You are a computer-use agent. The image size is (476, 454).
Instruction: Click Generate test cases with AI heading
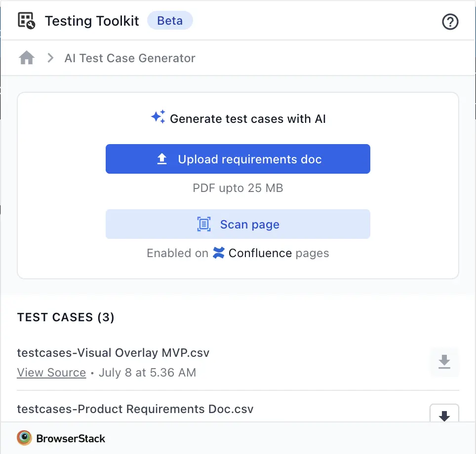click(248, 118)
